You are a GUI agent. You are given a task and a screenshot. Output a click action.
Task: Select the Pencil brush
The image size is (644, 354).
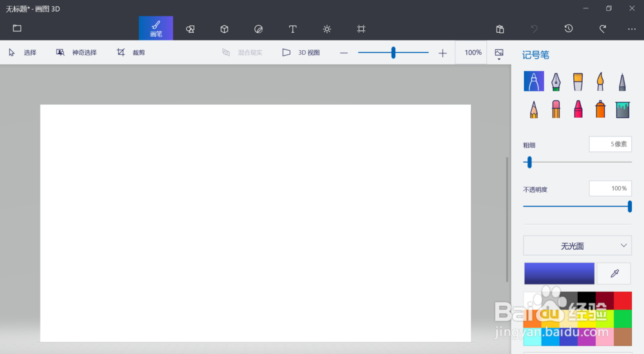(533, 109)
